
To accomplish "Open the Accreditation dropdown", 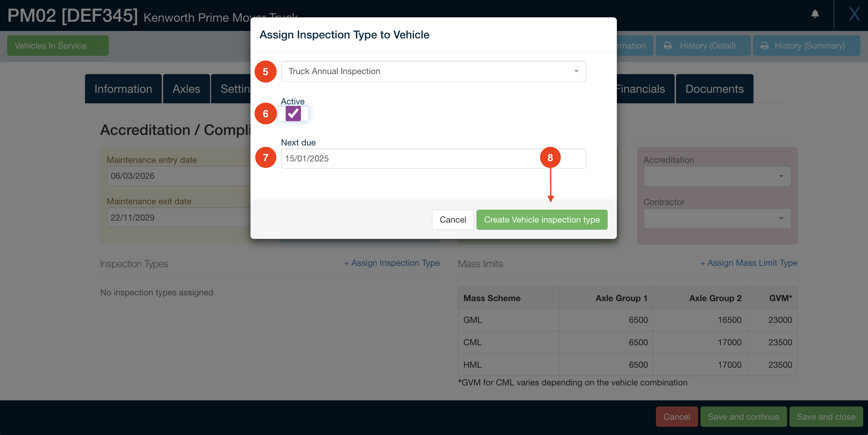I will pyautogui.click(x=717, y=176).
